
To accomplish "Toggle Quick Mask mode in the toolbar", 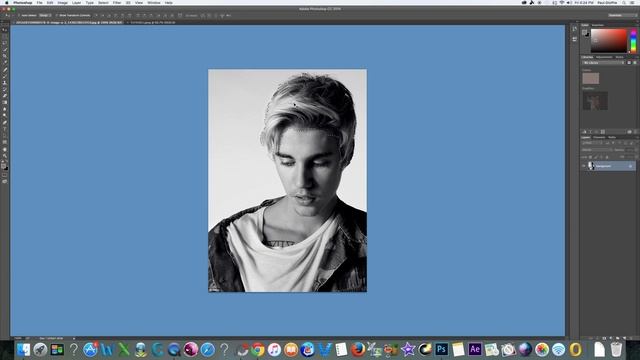I will (5, 176).
